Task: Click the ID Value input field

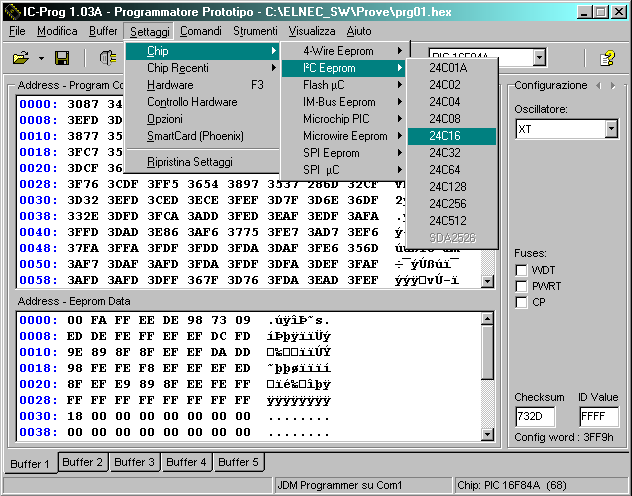Action: [x=599, y=416]
